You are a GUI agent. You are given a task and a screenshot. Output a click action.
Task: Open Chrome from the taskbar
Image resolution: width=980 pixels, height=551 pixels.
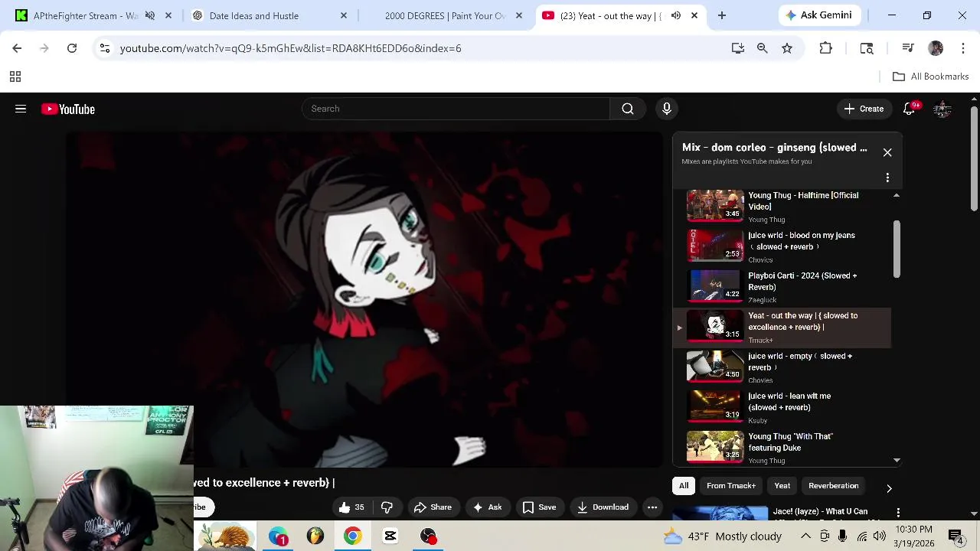click(x=352, y=536)
